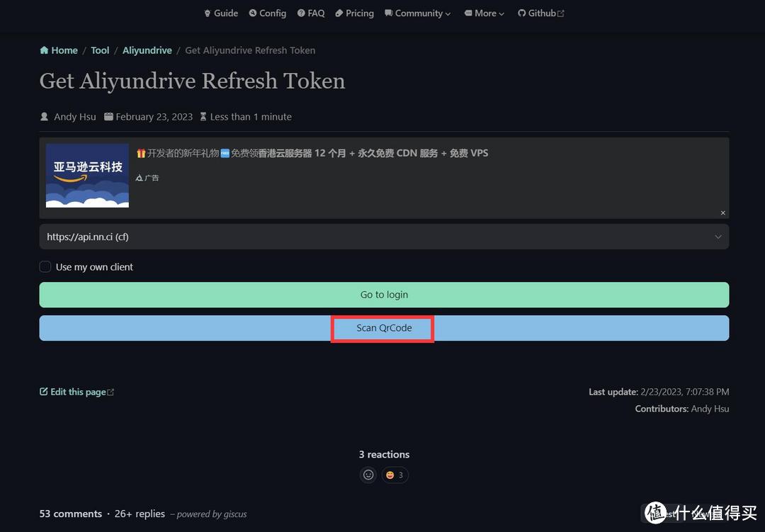The height and width of the screenshot is (532, 765).
Task: Click the Edit this page pencil icon
Action: point(44,392)
